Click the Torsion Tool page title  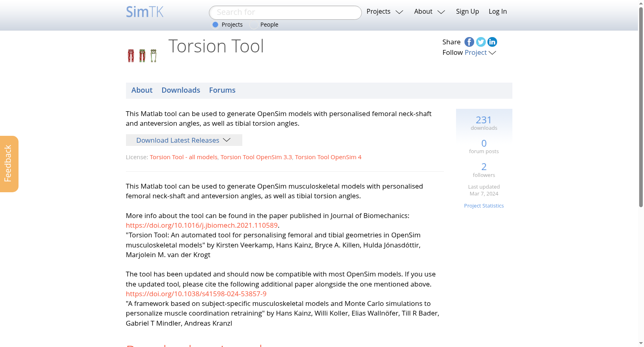(x=216, y=46)
